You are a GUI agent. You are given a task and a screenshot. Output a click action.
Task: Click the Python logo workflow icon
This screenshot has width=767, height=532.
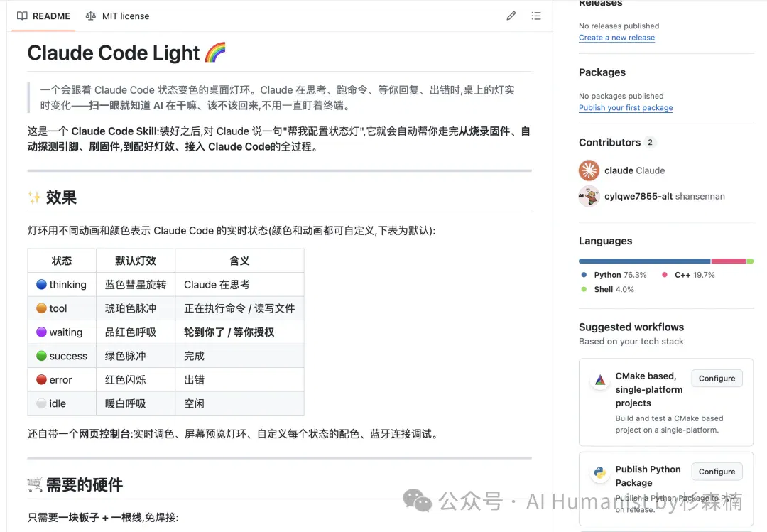(599, 473)
